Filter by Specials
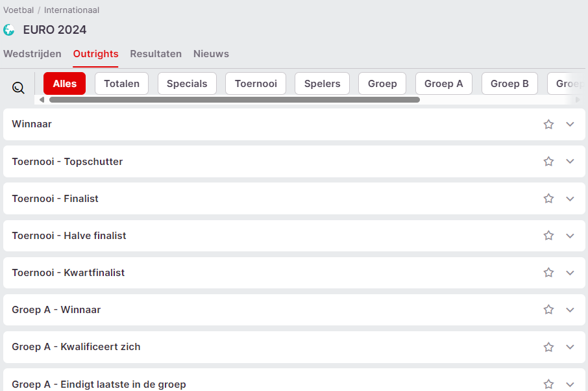Image resolution: width=588 pixels, height=391 pixels. 187,83
